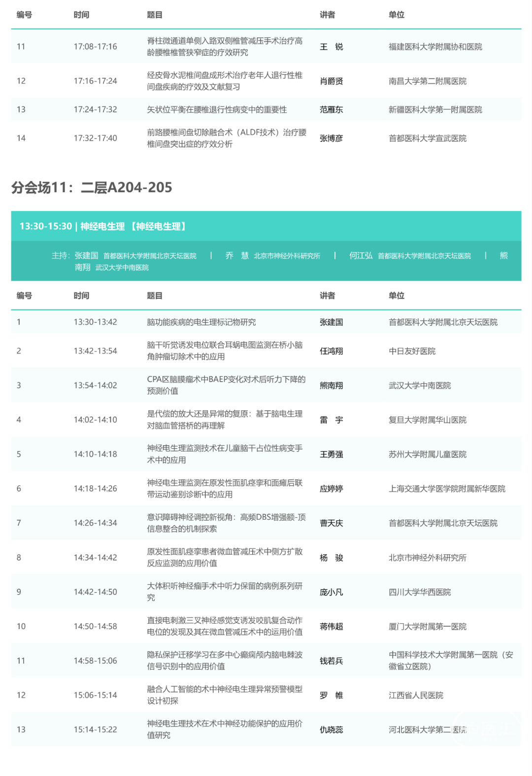Click speaker 范雁东
Screen dimensions: 532x776
coord(331,109)
